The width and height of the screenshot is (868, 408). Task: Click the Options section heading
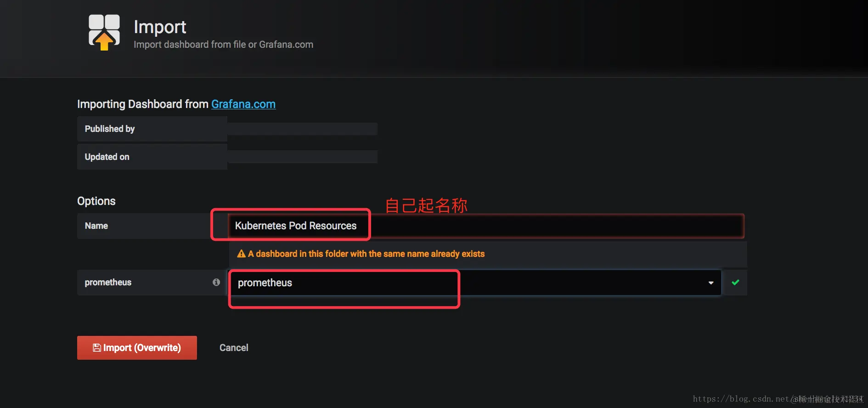click(96, 201)
